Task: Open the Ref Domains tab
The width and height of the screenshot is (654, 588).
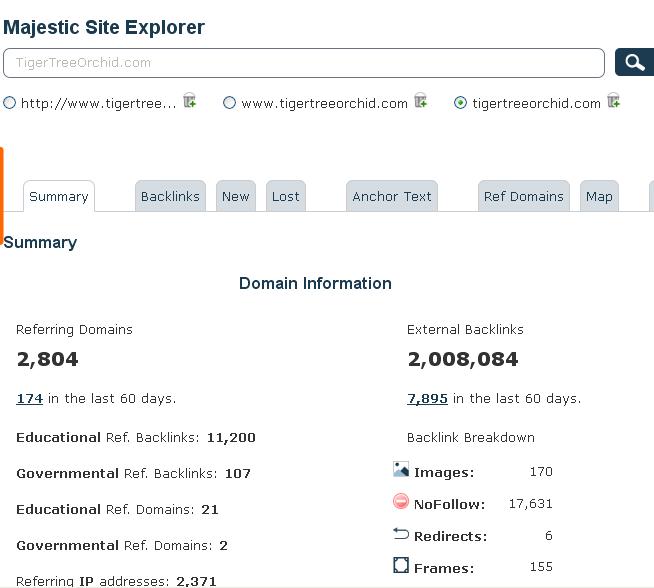Action: pos(523,196)
